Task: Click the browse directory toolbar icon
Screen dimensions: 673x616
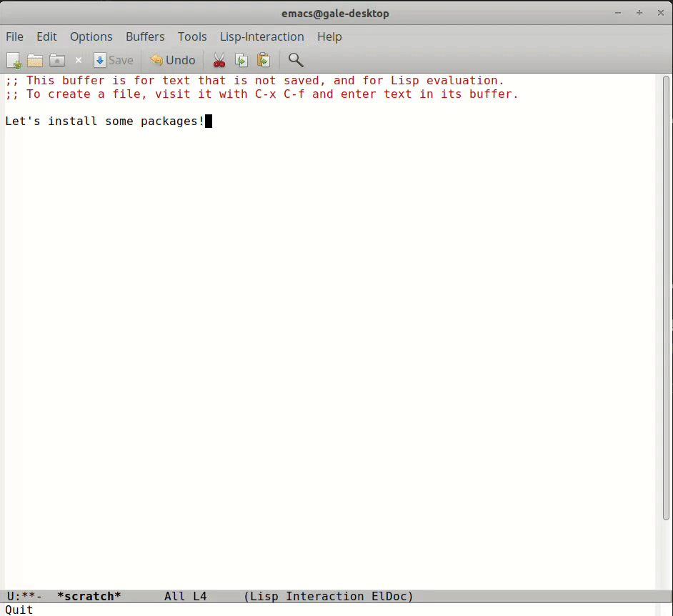Action: pos(56,60)
